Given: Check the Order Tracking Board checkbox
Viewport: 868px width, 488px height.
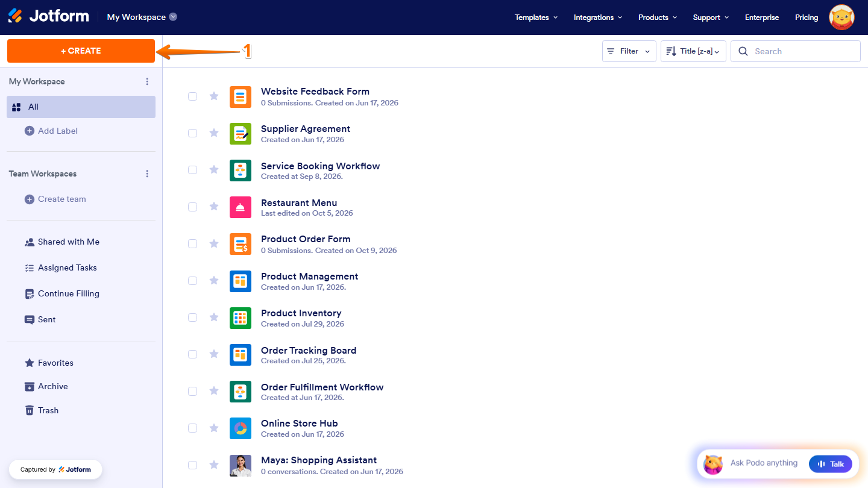Looking at the screenshot, I should pos(192,354).
